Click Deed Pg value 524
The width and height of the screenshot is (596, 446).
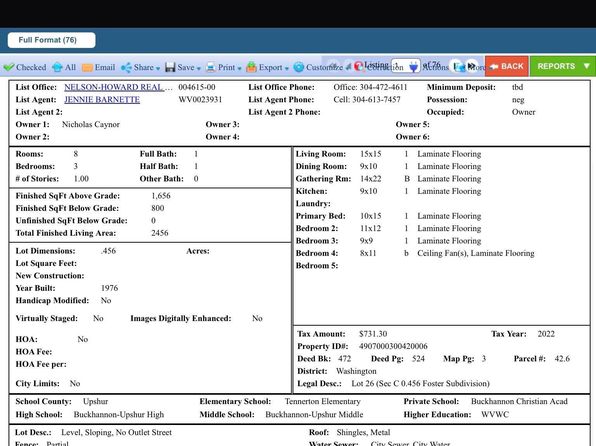[x=418, y=359]
